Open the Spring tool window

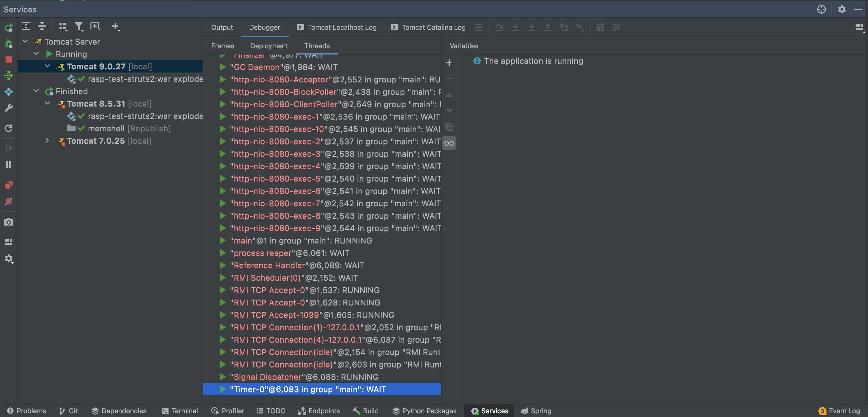click(x=536, y=410)
